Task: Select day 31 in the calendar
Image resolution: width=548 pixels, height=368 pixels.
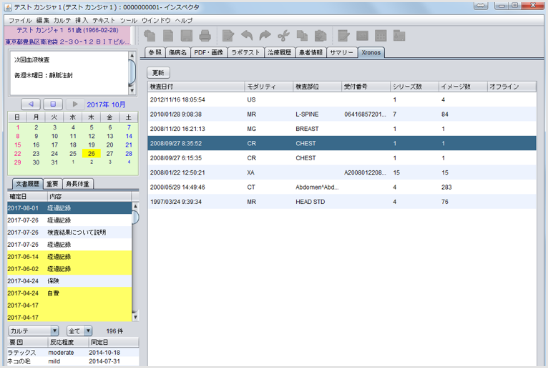Action: click(54, 162)
